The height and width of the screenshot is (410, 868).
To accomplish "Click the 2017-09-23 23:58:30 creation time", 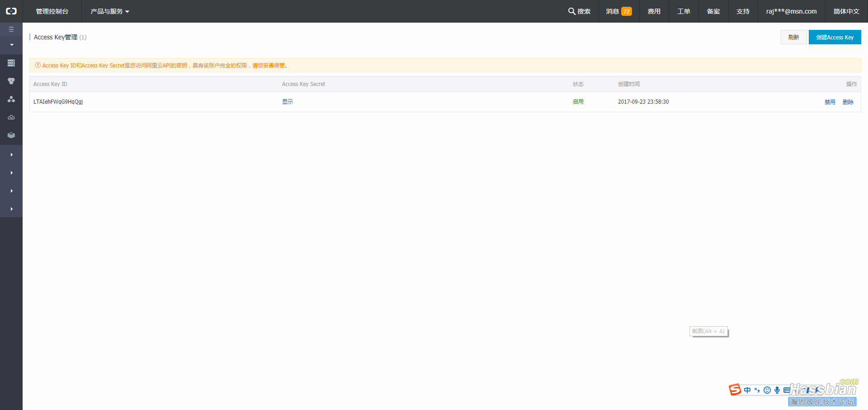I will click(643, 102).
